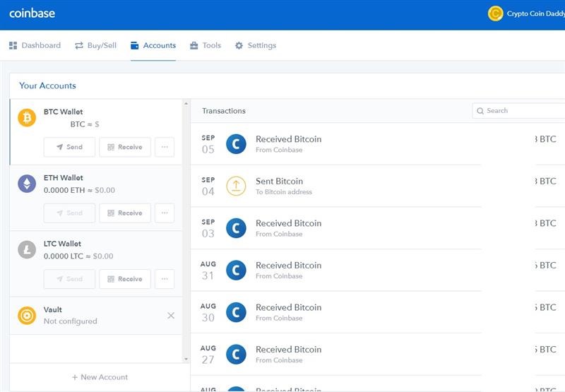Open Aug 31 Received Bitcoin transaction
This screenshot has height=392, width=565.
378,271
